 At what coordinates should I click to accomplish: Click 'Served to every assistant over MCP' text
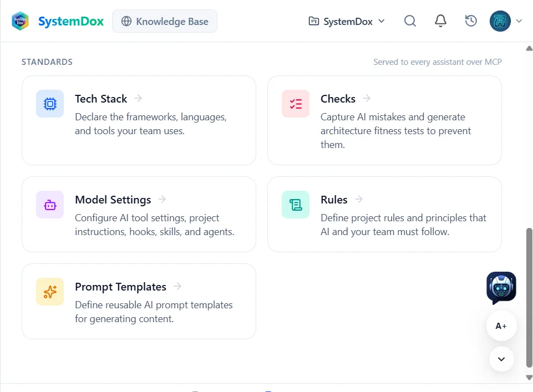pos(438,62)
